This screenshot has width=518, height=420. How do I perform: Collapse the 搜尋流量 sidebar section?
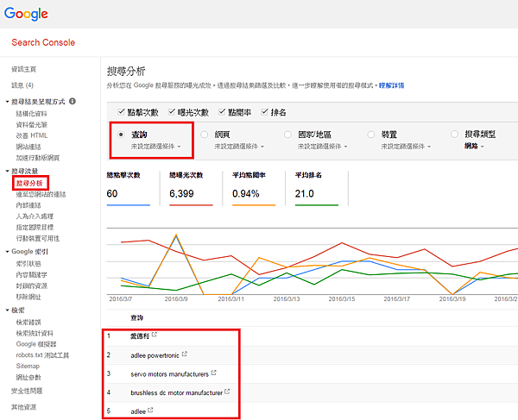pos(7,171)
